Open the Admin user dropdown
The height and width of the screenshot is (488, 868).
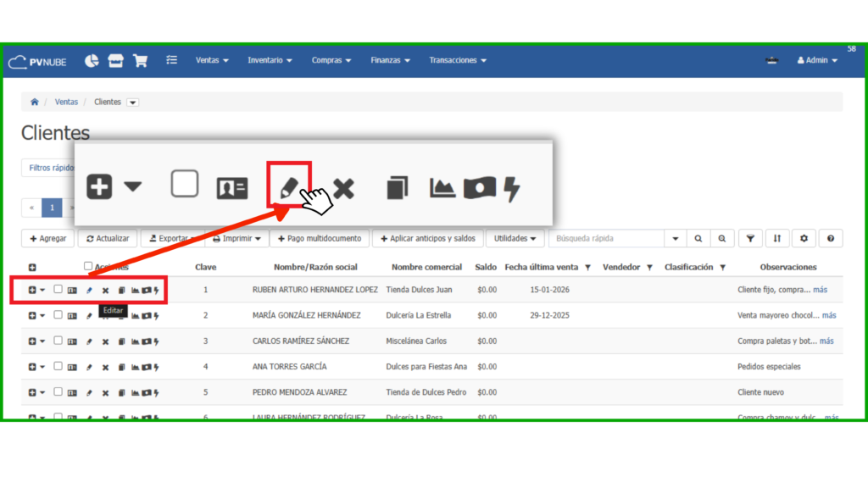[x=817, y=61]
